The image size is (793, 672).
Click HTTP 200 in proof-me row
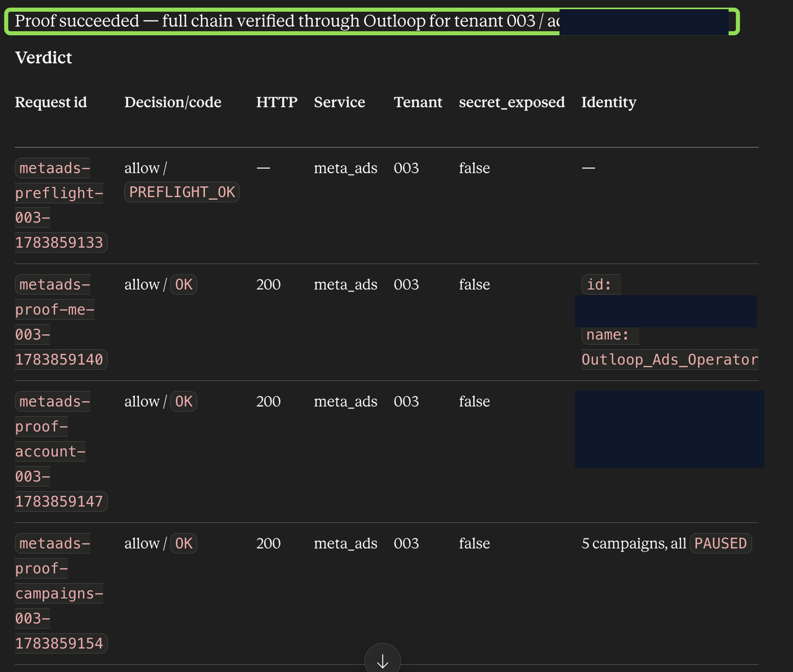[268, 285]
